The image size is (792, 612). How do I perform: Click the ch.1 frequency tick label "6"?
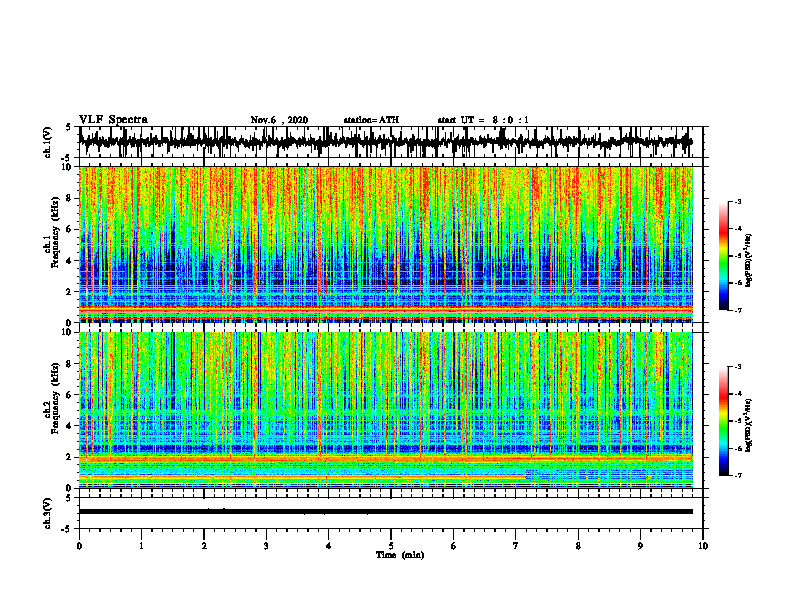(69, 230)
